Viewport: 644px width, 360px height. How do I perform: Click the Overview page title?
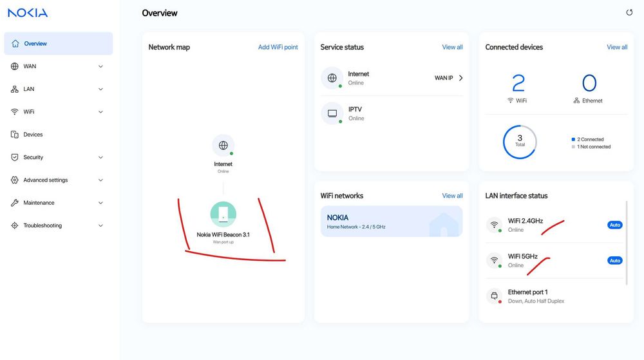tap(160, 13)
